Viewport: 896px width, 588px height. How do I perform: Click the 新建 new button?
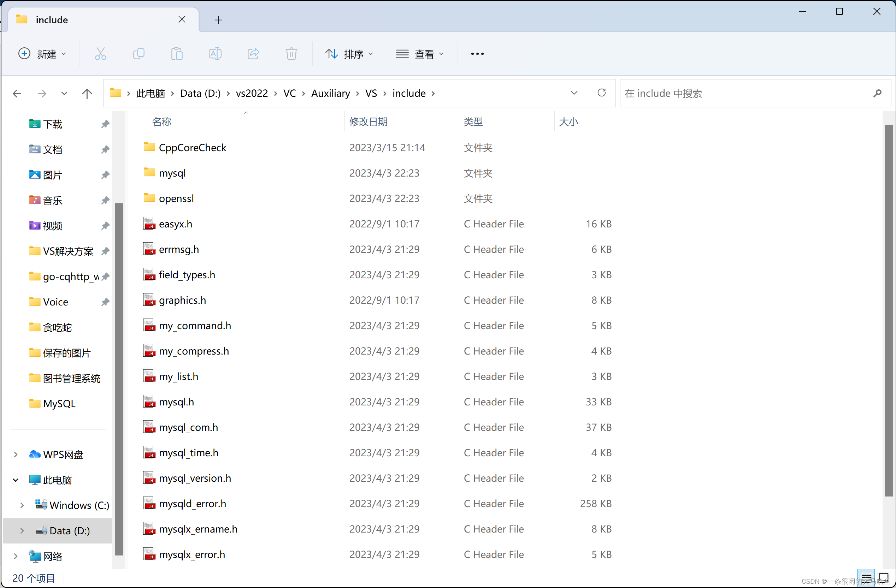click(42, 54)
